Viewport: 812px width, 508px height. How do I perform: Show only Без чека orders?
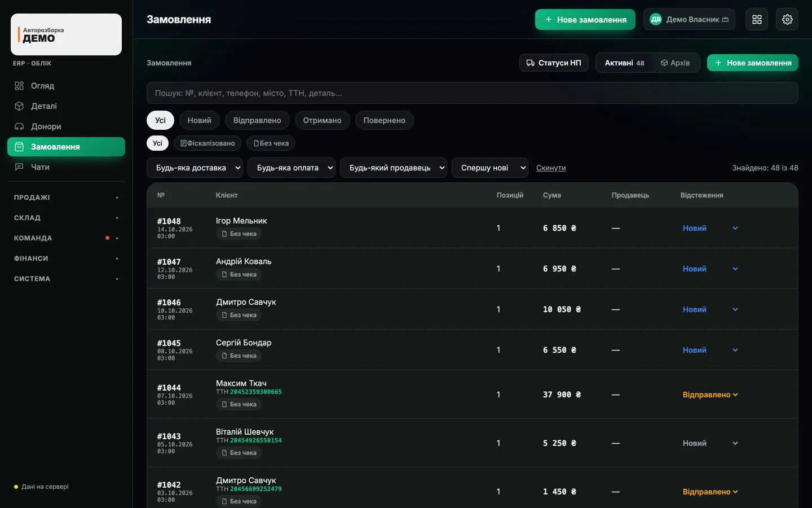271,143
